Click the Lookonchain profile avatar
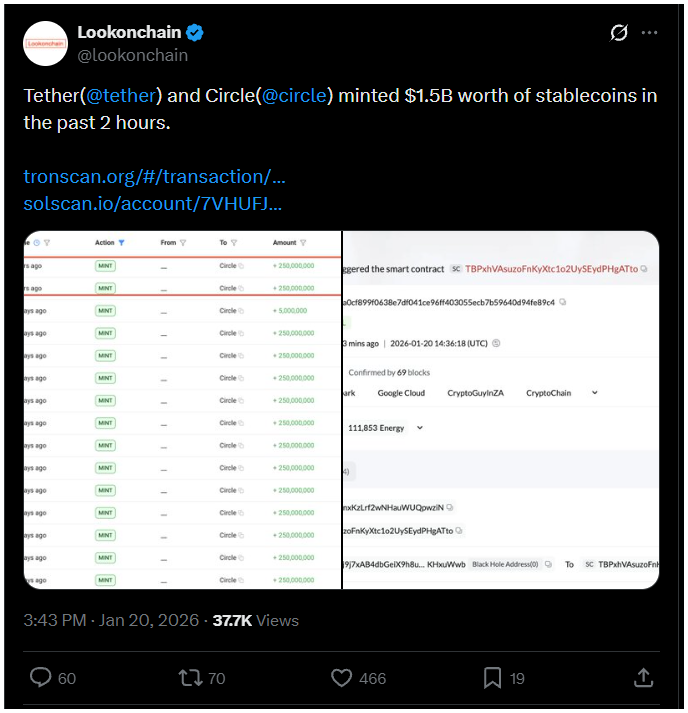Screen dimensions: 688x713 click(47, 44)
